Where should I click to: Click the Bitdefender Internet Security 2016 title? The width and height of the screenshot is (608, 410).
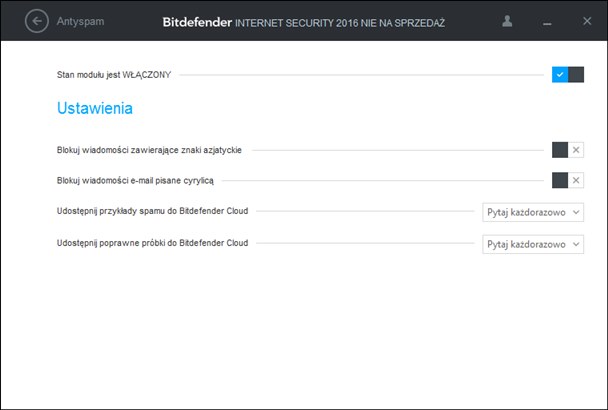tap(304, 22)
